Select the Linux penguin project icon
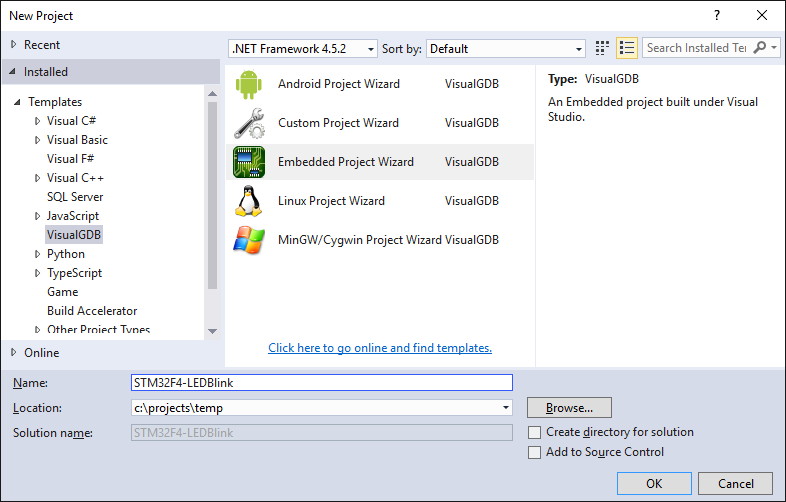 [x=248, y=201]
